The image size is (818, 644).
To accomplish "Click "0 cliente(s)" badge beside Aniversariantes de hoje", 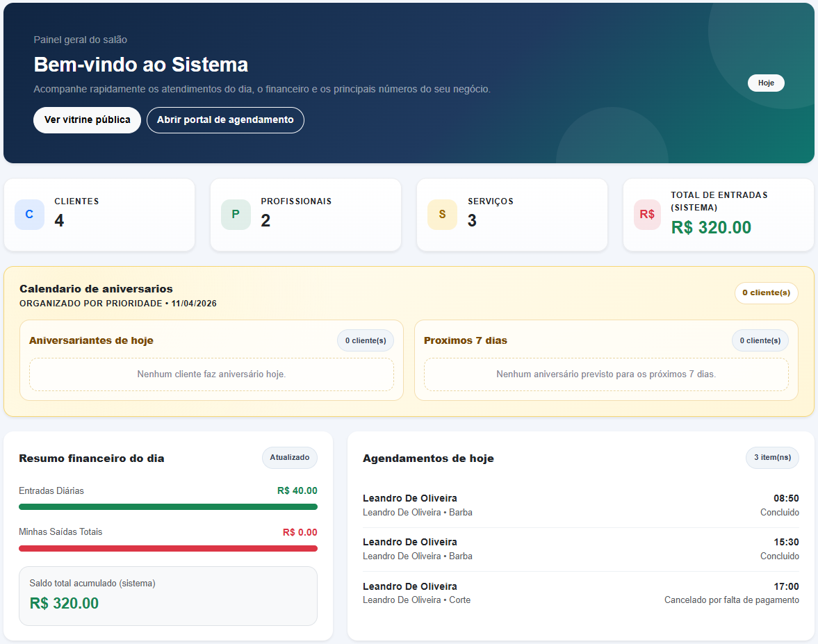I will point(365,340).
